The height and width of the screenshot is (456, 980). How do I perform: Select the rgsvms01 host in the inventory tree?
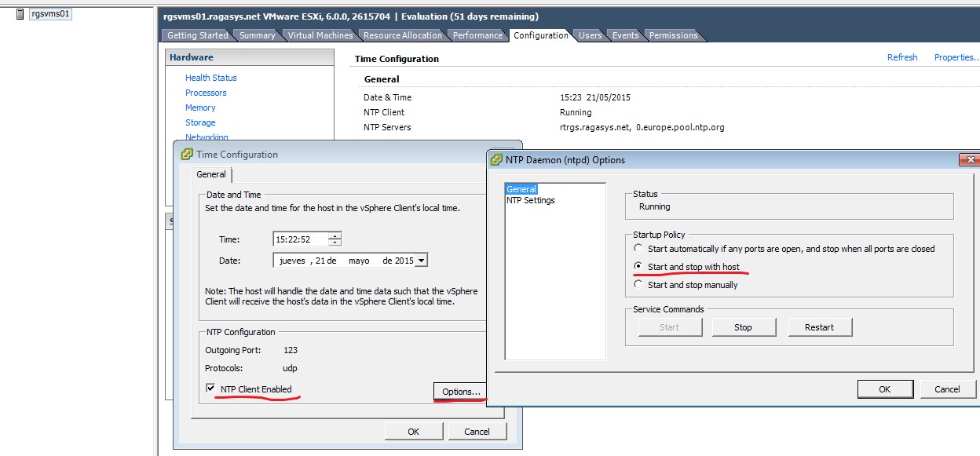pyautogui.click(x=49, y=13)
